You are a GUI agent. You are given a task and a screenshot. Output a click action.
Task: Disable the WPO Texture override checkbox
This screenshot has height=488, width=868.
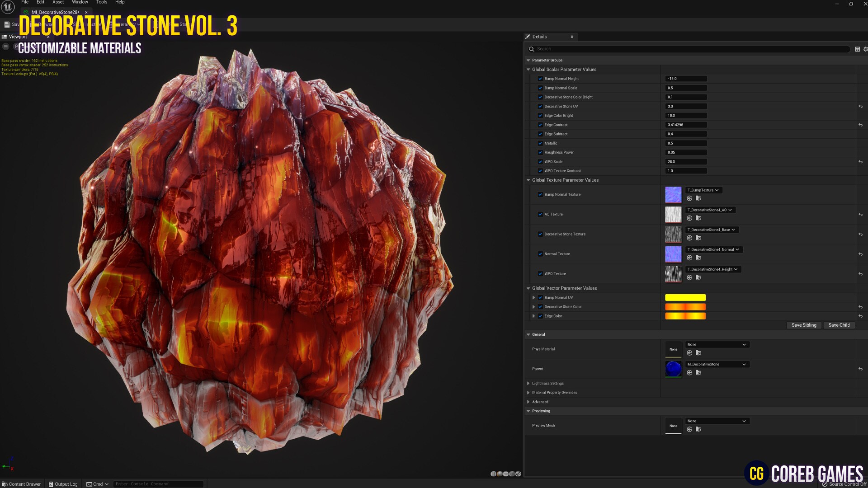tap(540, 274)
